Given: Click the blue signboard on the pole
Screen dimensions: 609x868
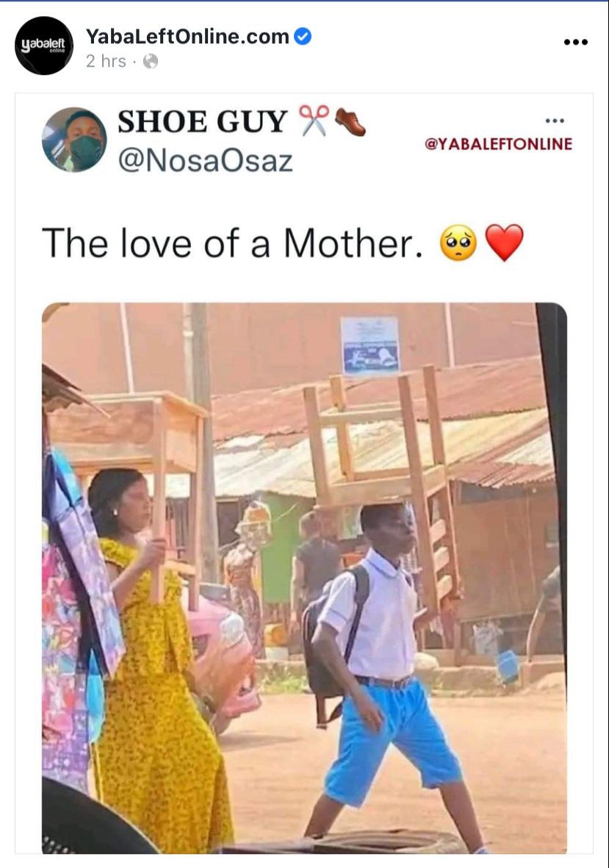Looking at the screenshot, I should pos(370,344).
